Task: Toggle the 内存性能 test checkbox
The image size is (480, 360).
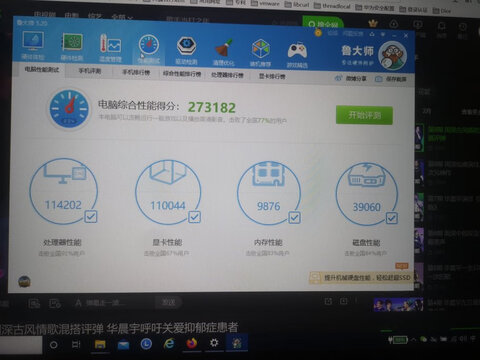Action: pos(294,218)
